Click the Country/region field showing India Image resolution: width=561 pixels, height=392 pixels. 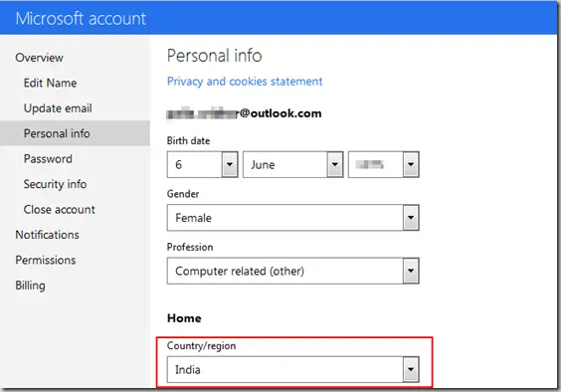point(293,369)
